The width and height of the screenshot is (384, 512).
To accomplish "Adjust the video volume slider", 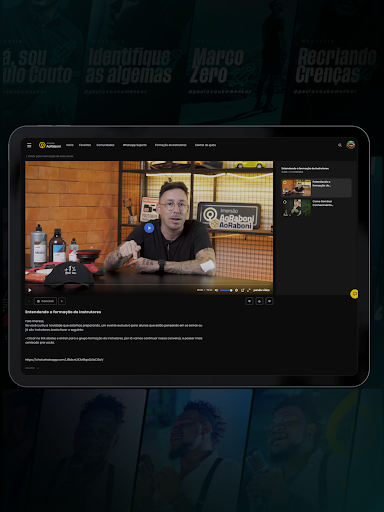I will tap(226, 290).
